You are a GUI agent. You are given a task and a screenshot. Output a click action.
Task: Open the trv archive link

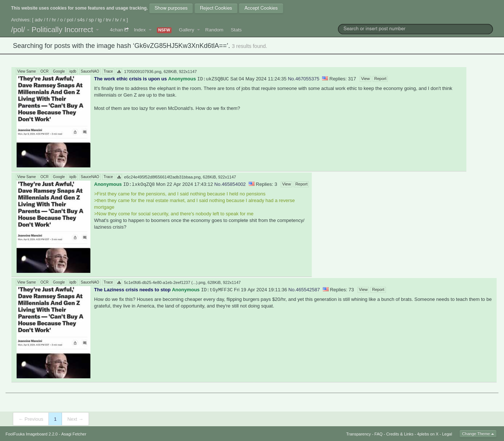click(x=108, y=20)
